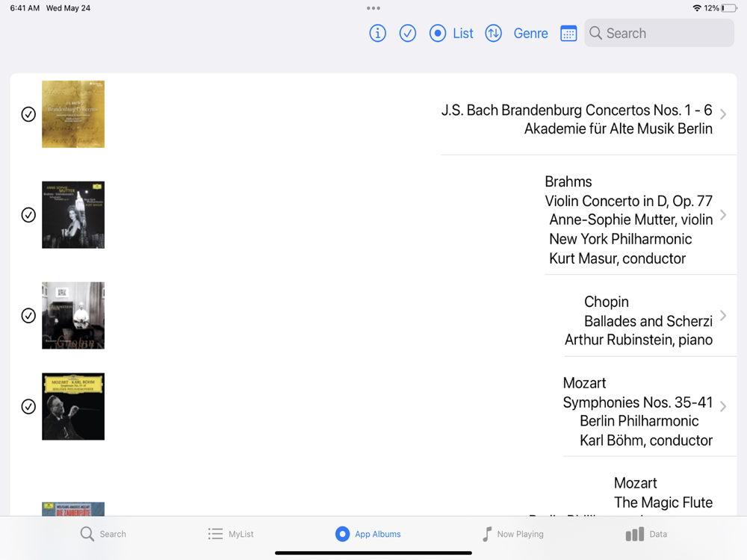Viewport: 747px width, 560px height.
Task: Toggle checkmark for Brahms Violin Concerto
Action: [x=28, y=215]
